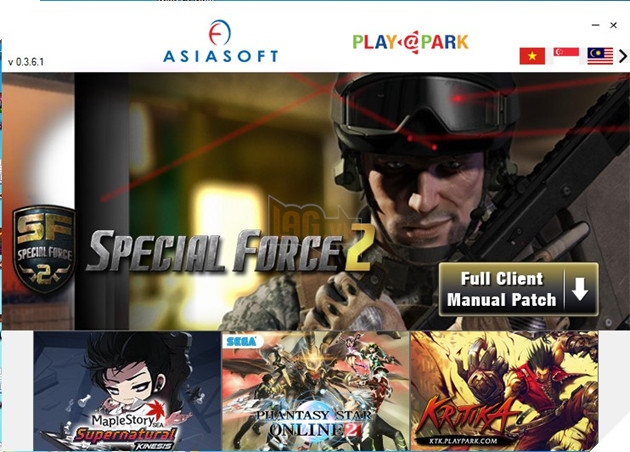This screenshot has height=452, width=630.
Task: Click the SEGA logo on the game tile
Action: (241, 342)
